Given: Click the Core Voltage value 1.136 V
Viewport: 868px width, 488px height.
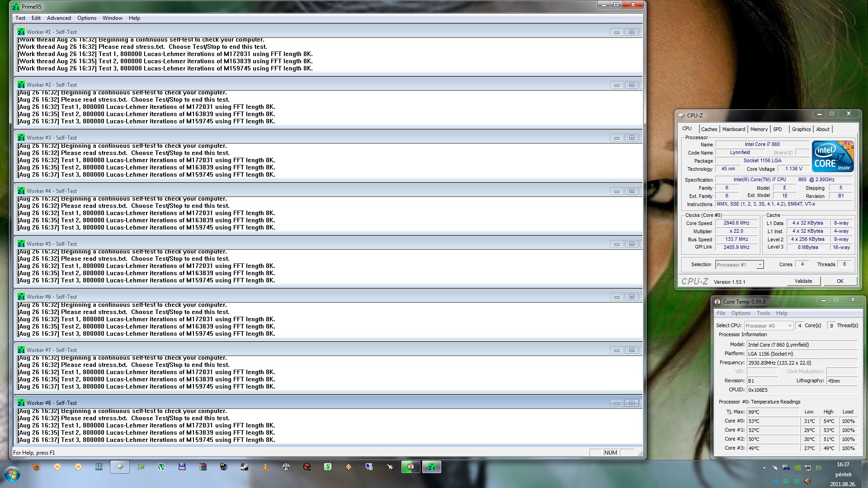Looking at the screenshot, I should click(793, 169).
